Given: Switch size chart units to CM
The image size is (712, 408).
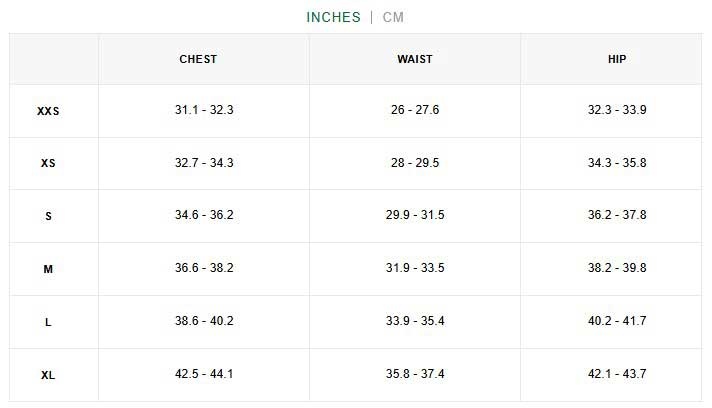Looking at the screenshot, I should (x=393, y=17).
